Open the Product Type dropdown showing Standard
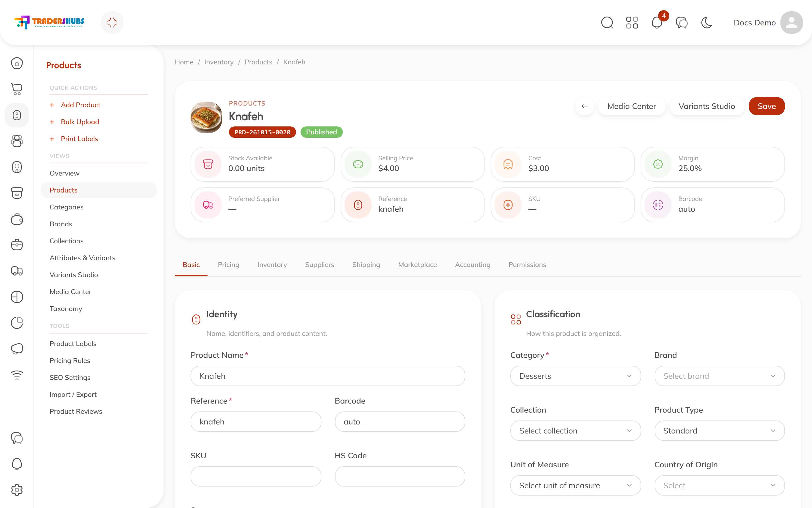This screenshot has height=508, width=812. coord(719,431)
